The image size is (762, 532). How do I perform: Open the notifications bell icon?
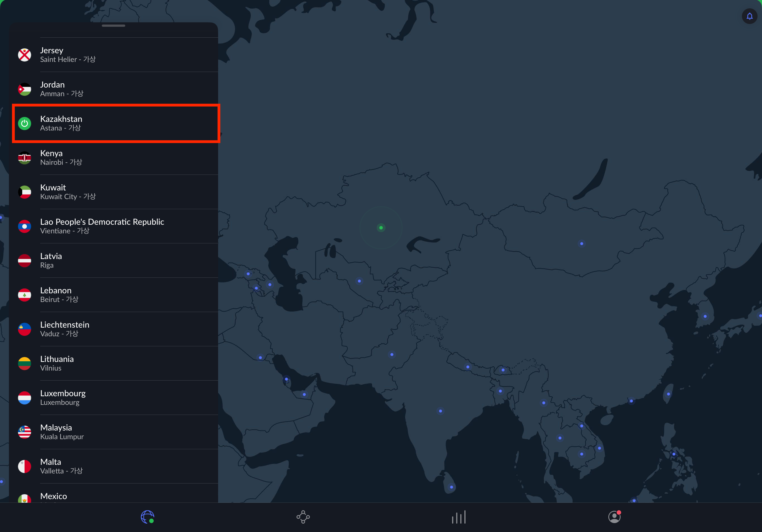[x=749, y=16]
